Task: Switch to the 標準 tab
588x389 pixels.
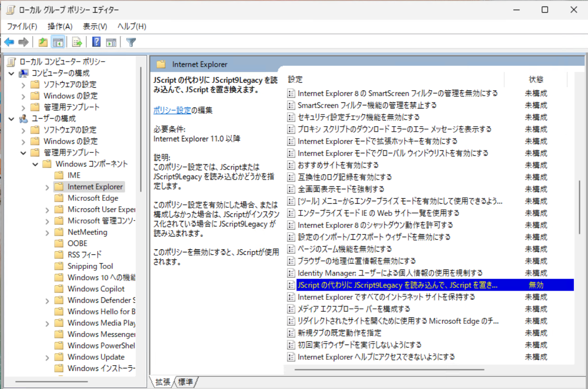Action: (x=186, y=382)
